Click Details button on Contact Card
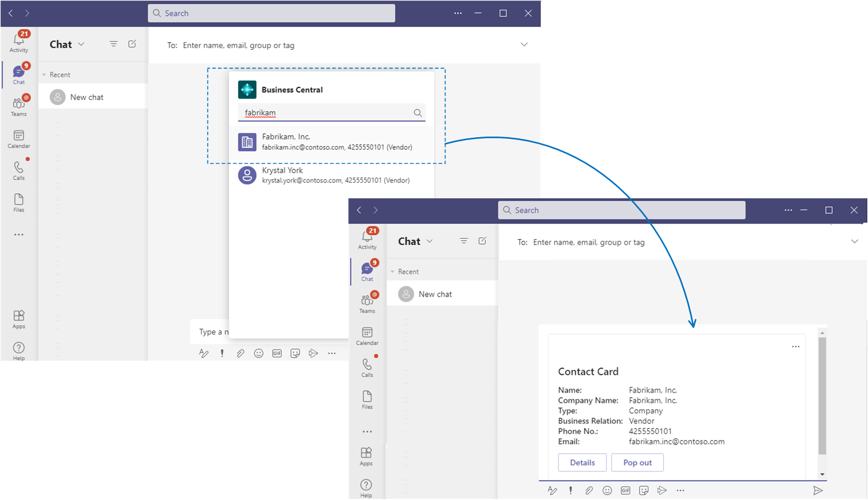The height and width of the screenshot is (500, 868). (582, 463)
